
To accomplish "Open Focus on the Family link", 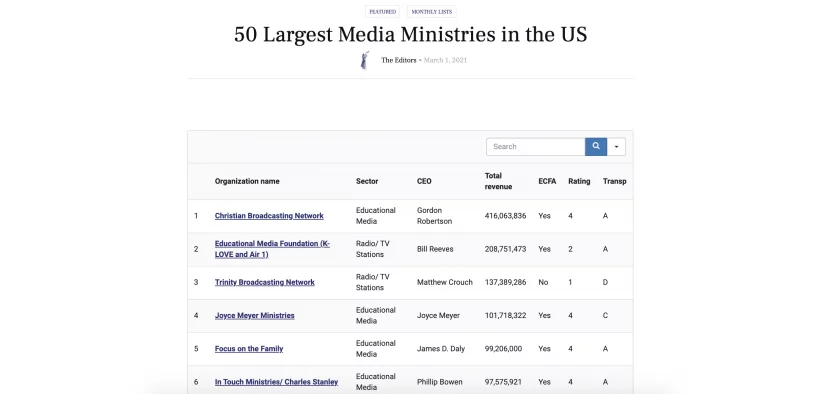I will click(249, 348).
